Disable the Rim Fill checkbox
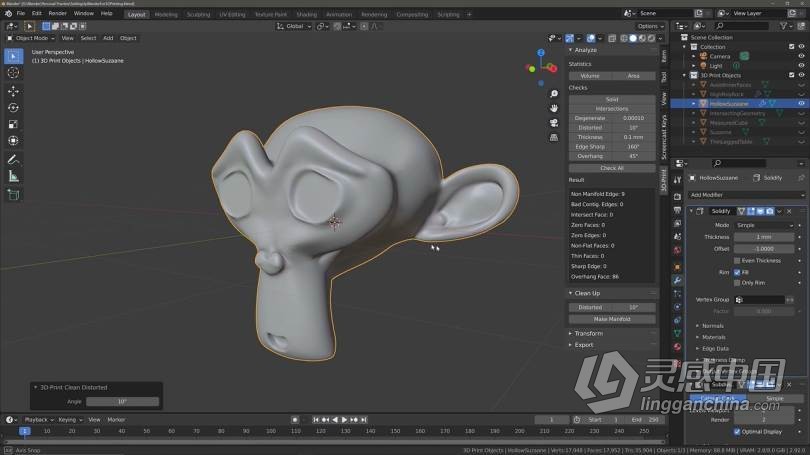 pyautogui.click(x=737, y=272)
